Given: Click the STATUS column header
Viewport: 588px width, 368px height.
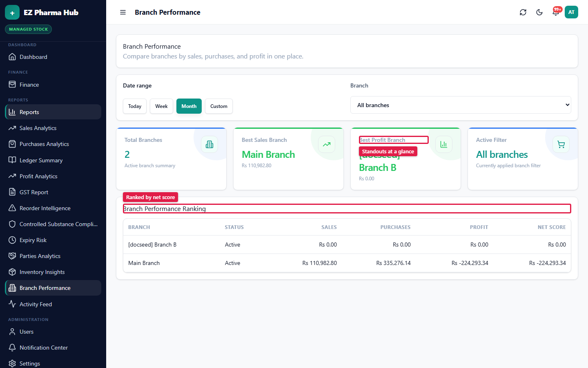Looking at the screenshot, I should coord(234,227).
